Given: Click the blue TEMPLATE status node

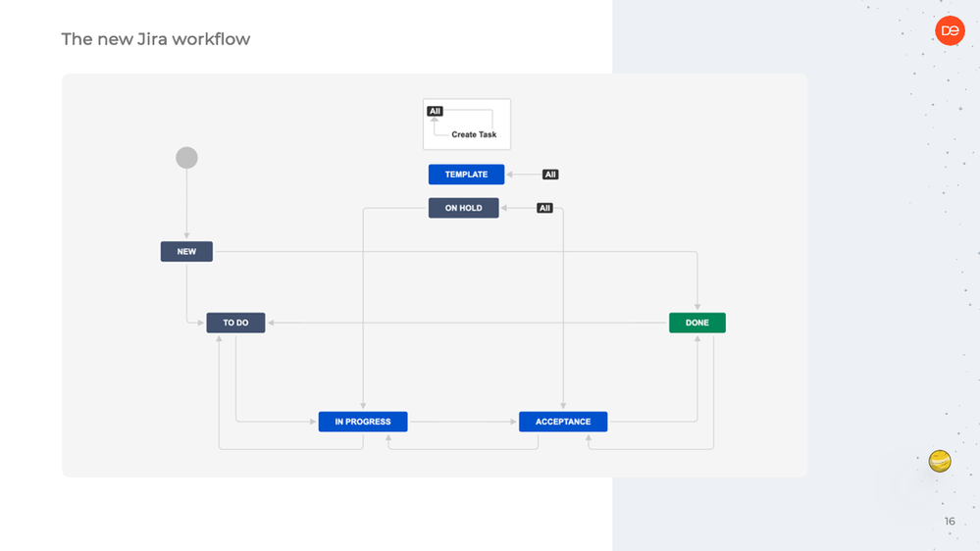Looking at the screenshot, I should pyautogui.click(x=466, y=175).
